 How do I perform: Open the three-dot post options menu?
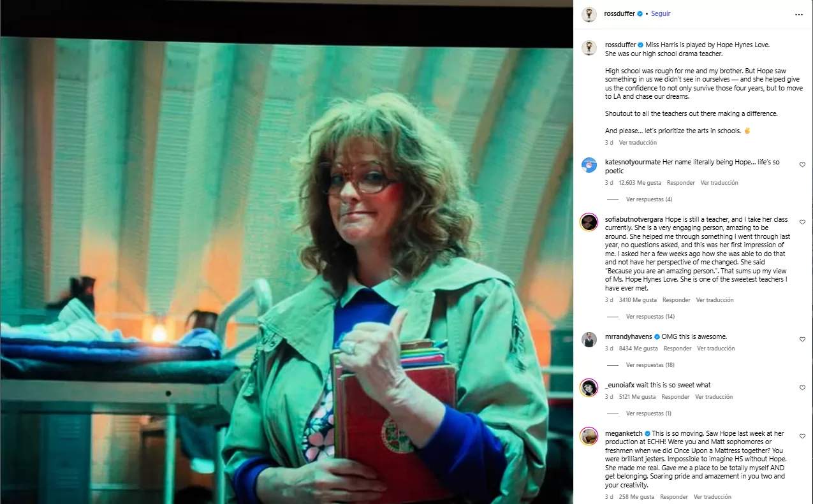click(799, 14)
